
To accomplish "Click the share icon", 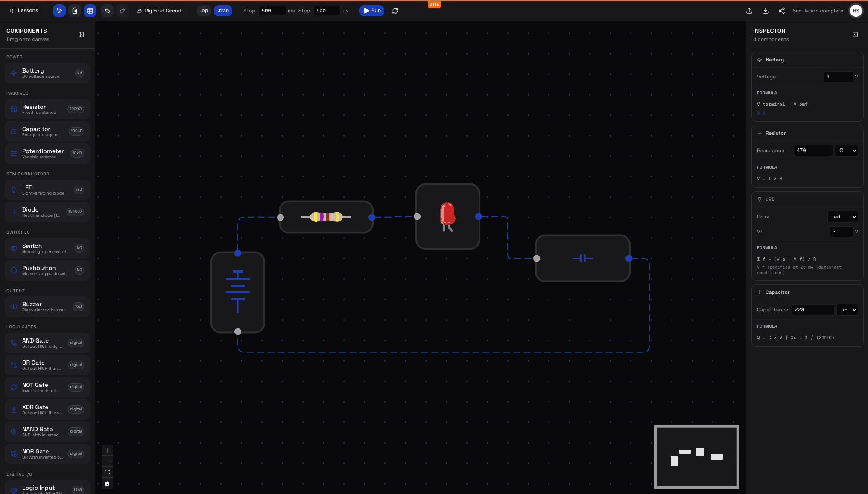I will pos(782,11).
